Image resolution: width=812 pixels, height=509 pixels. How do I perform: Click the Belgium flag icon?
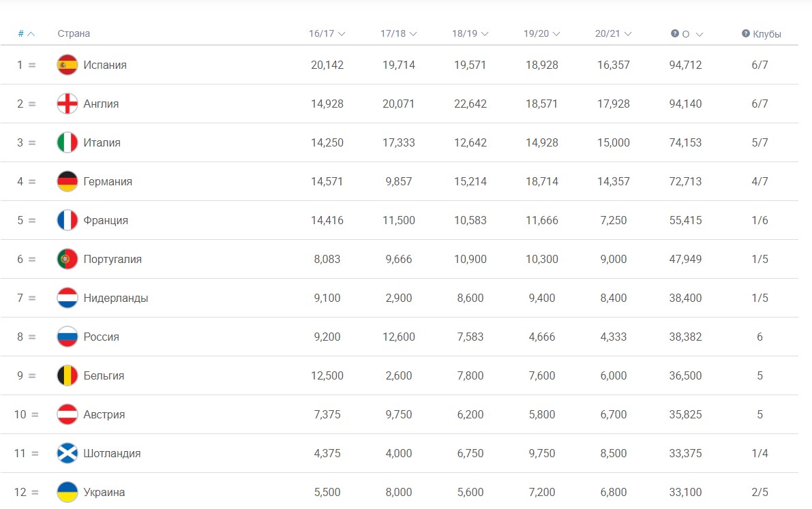67,375
